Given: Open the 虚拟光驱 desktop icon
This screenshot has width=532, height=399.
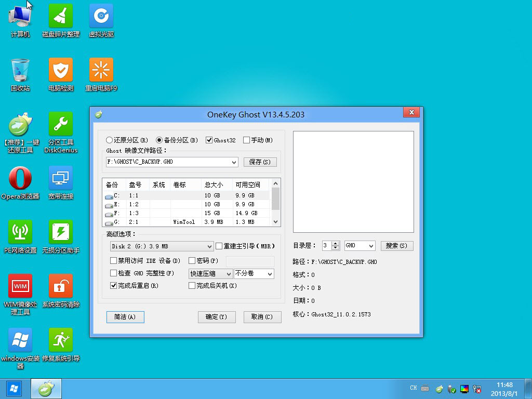Looking at the screenshot, I should [101, 21].
